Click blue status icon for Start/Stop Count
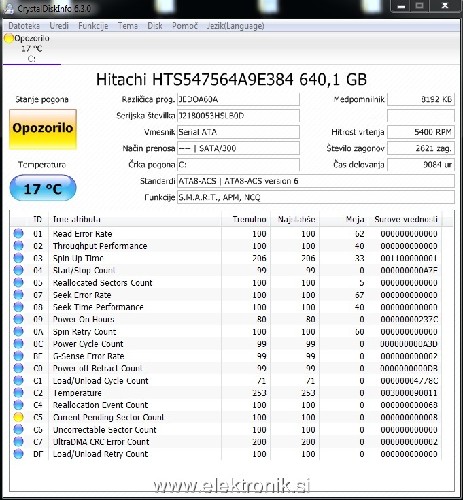Image resolution: width=463 pixels, height=500 pixels. [18, 270]
